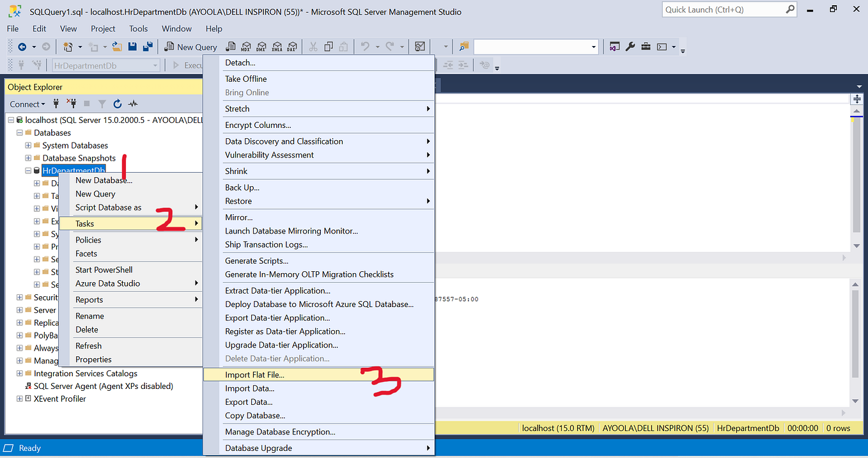This screenshot has width=868, height=458.
Task: Open the integrated terminal icon on the toolbar
Action: click(x=662, y=47)
